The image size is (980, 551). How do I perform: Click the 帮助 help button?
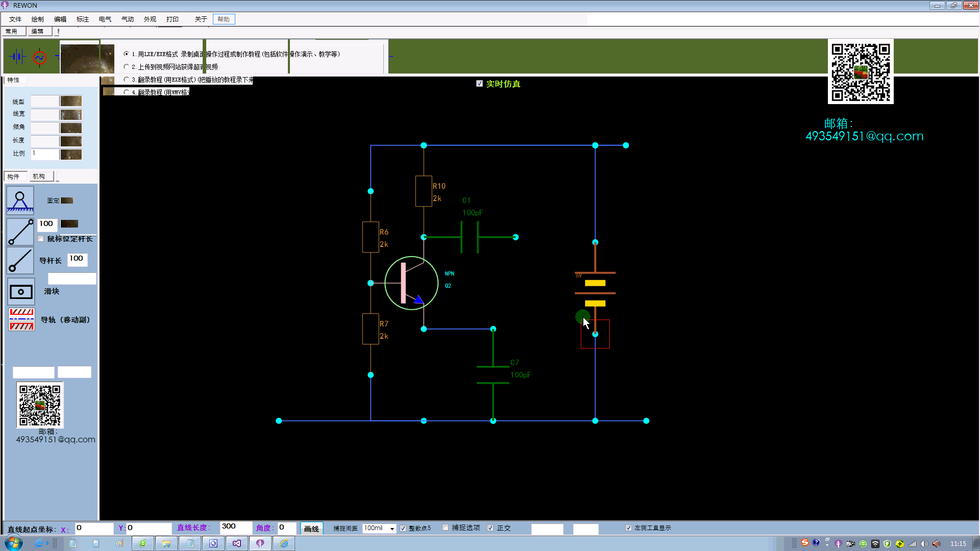point(224,19)
